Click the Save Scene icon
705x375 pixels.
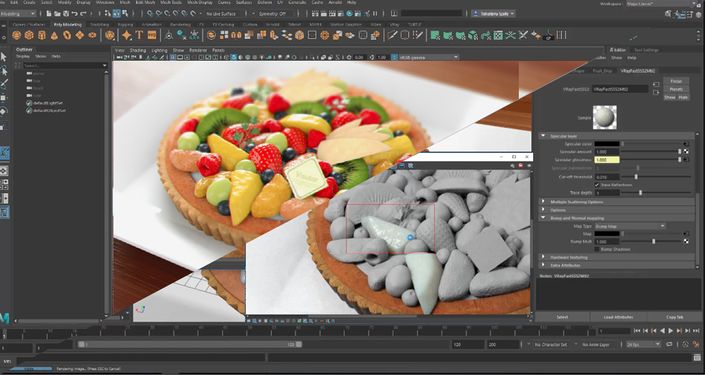(x=66, y=13)
